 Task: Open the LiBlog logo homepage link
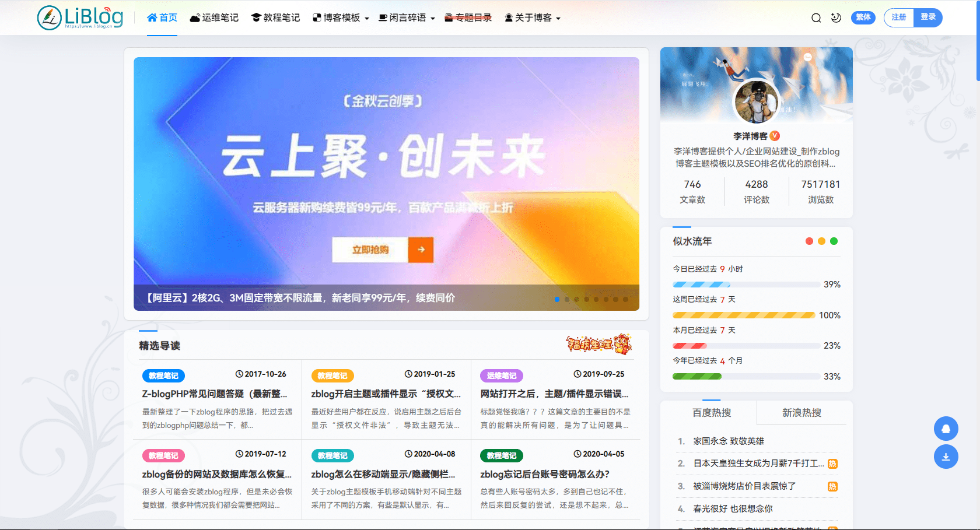(x=80, y=17)
